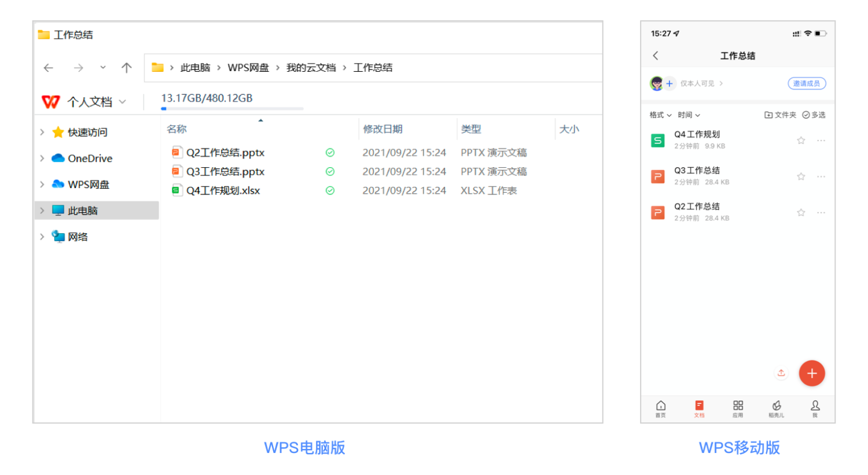This screenshot has height=475, width=868.
Task: Sort by 名称 column header
Action: 176,129
